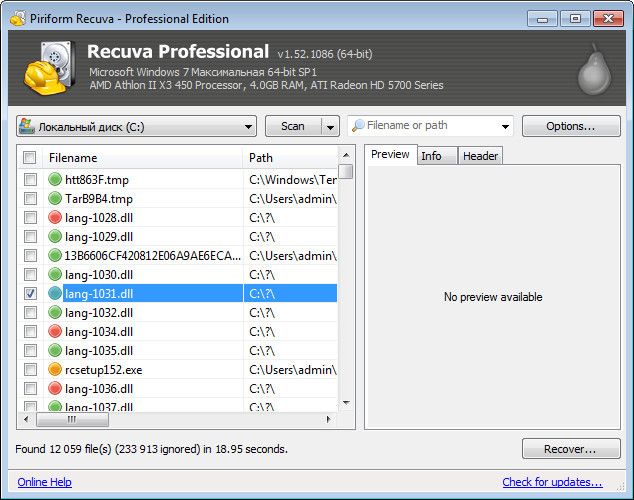Click the vertical scrollbar thumb
Image resolution: width=634 pixels, height=500 pixels.
point(346,171)
